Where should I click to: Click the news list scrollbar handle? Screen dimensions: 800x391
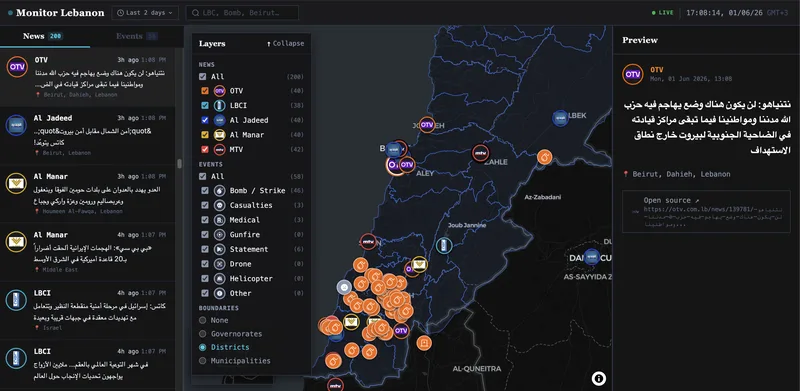(x=179, y=163)
